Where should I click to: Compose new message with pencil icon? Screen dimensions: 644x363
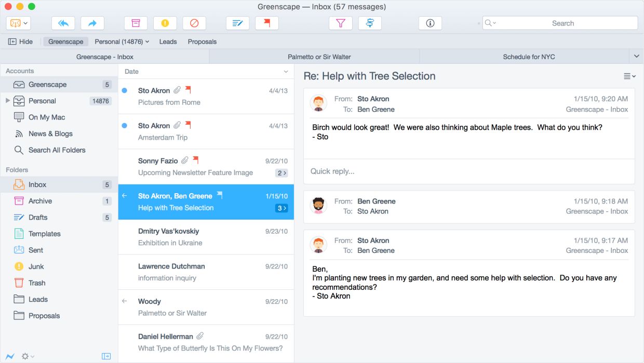point(238,23)
